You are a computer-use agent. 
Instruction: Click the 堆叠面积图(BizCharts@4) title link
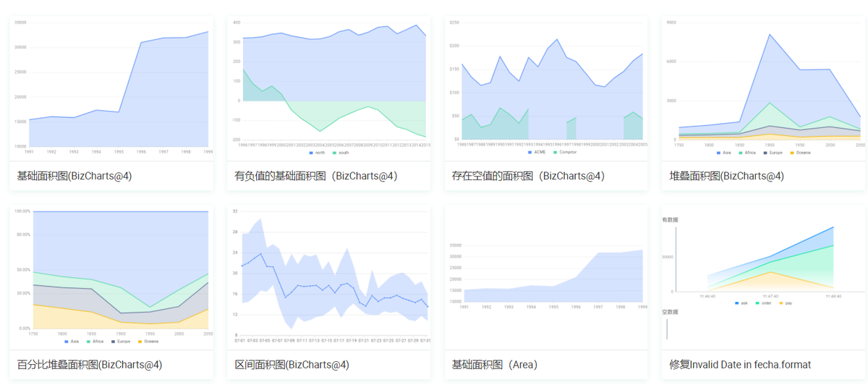726,176
